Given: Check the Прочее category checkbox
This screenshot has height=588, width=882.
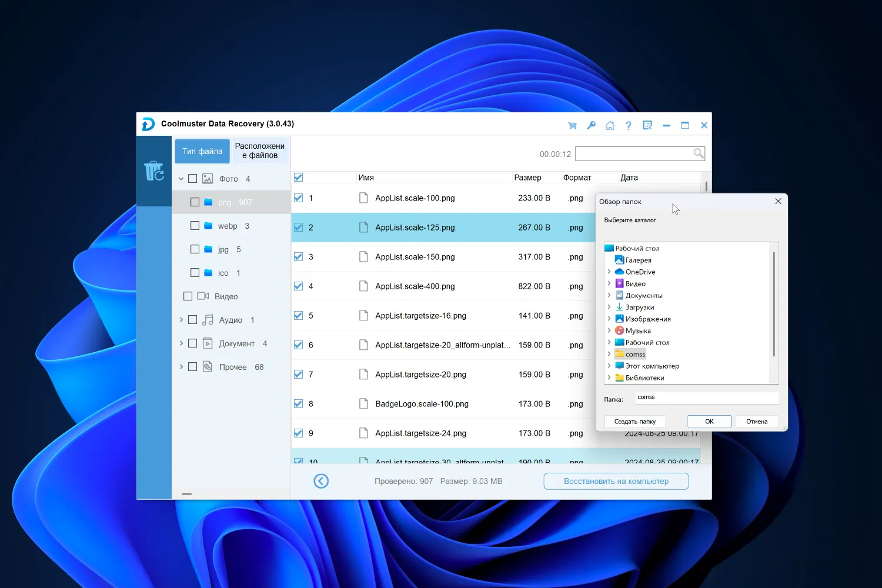Looking at the screenshot, I should 192,367.
